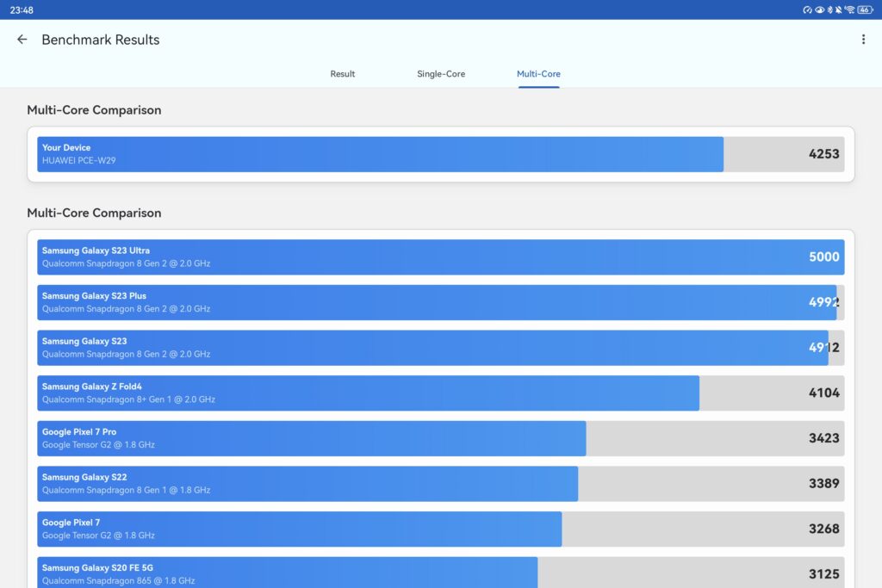Switch to the Single-Core tab

click(x=441, y=74)
